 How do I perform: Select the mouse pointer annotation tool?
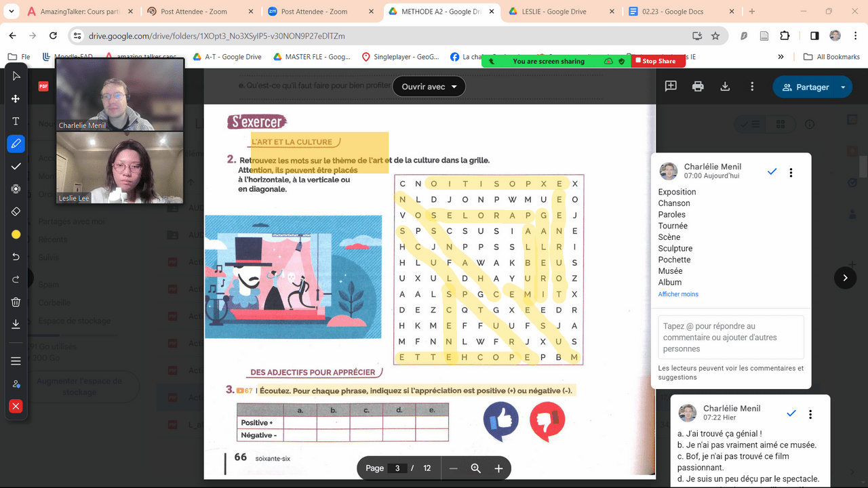(x=16, y=76)
